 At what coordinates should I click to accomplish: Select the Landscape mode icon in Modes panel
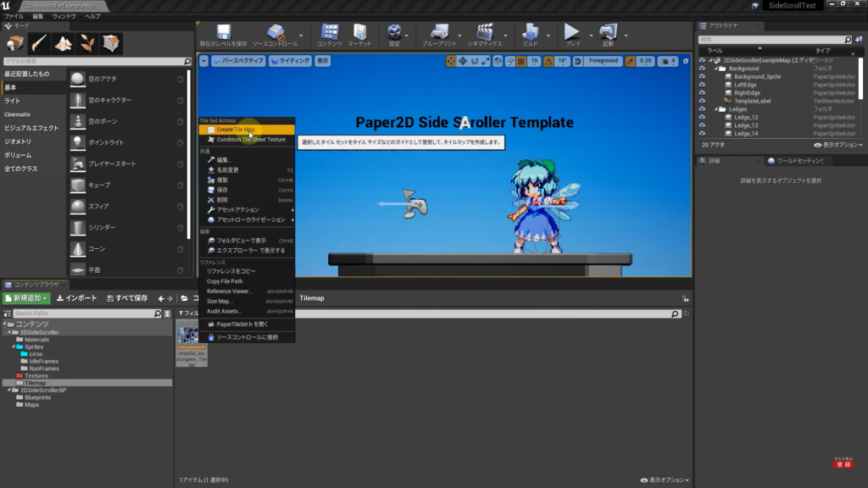pyautogui.click(x=64, y=42)
